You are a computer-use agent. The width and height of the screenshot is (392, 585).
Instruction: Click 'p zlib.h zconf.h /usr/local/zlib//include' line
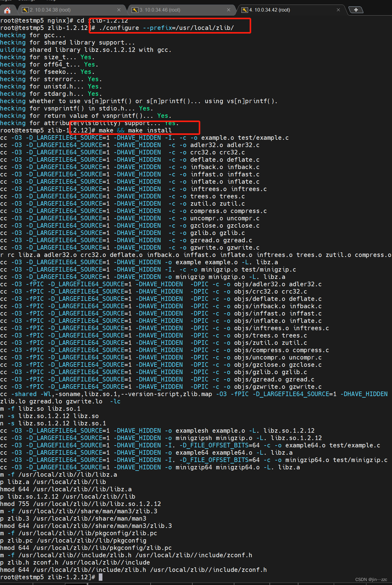pos(75,562)
